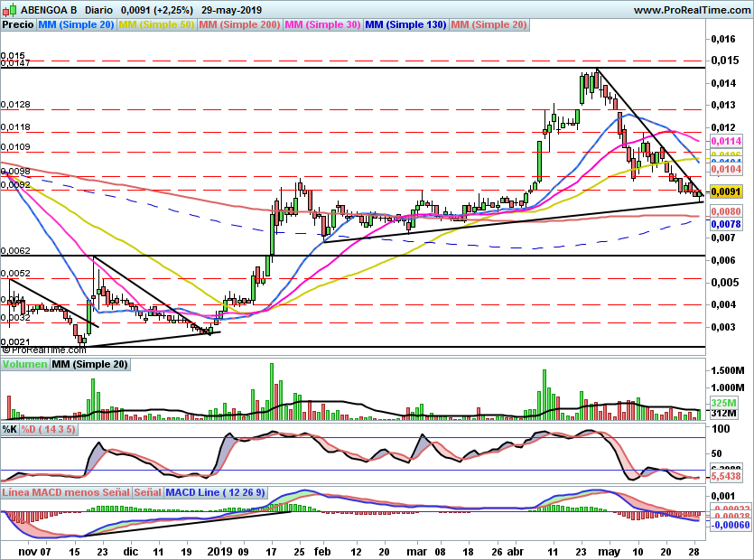Click the magenta 0,0114 moving average tag
Screen dimensions: 754x560
point(726,141)
